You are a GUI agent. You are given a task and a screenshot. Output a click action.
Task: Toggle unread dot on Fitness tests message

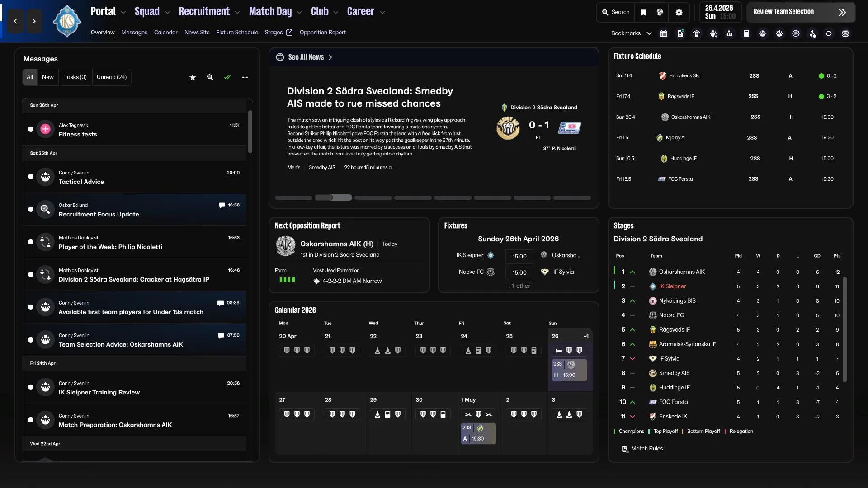tap(31, 129)
